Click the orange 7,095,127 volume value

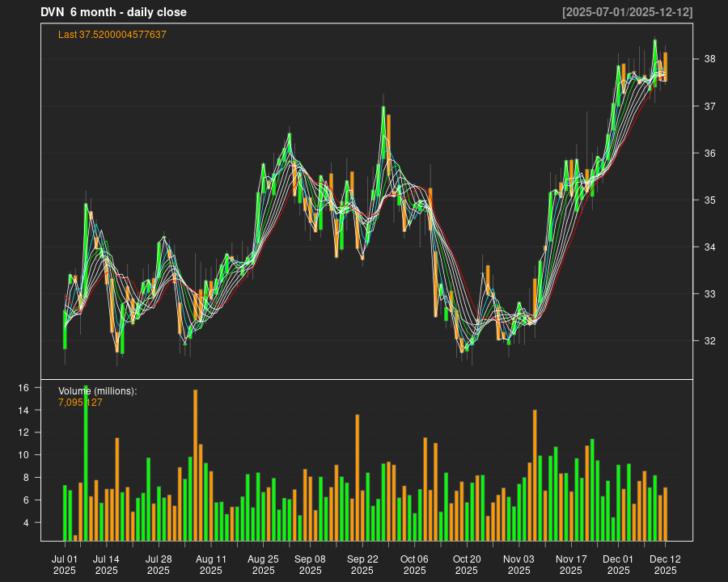point(80,403)
